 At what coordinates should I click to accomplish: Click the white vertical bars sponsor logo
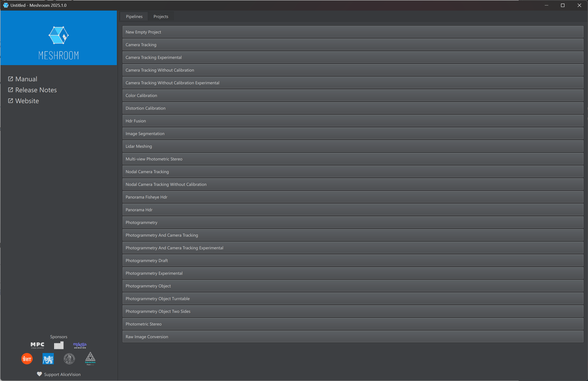pyautogui.click(x=59, y=345)
